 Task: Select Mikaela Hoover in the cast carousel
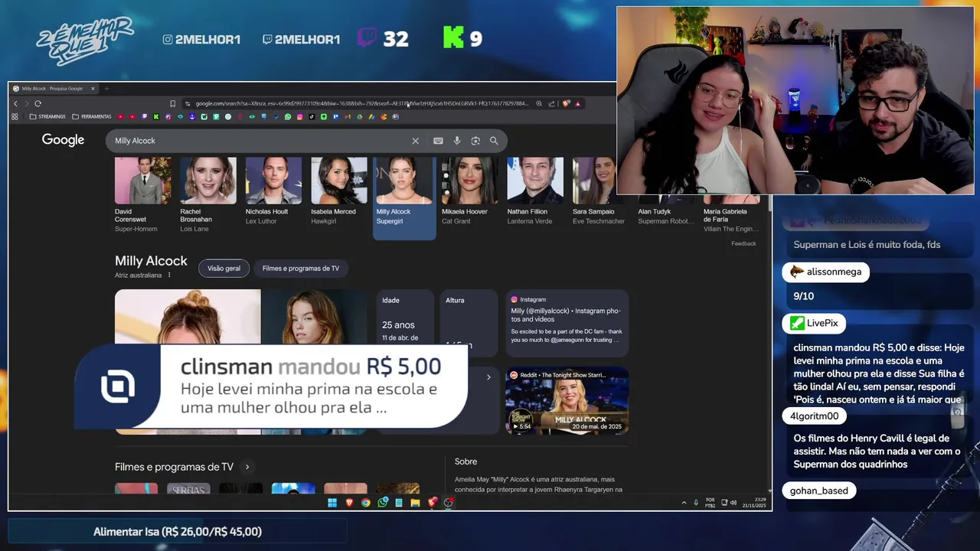coord(469,193)
